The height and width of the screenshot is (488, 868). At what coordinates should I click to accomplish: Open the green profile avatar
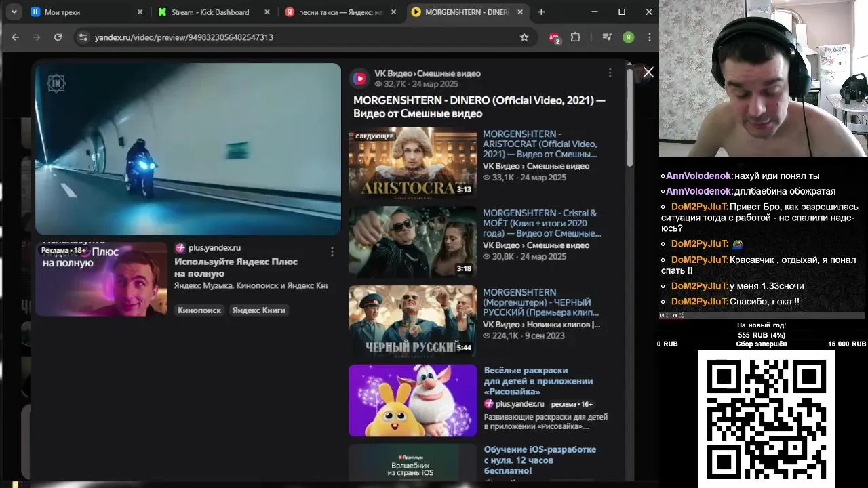click(x=629, y=37)
